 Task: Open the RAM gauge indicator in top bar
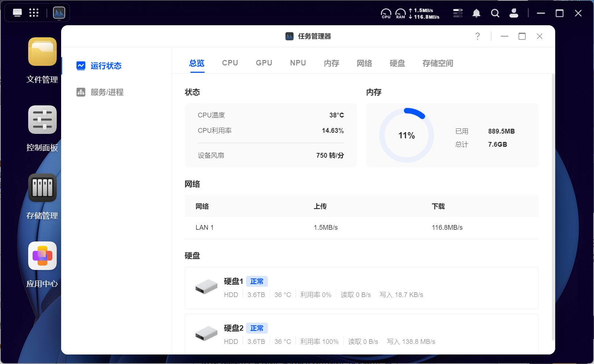[401, 14]
